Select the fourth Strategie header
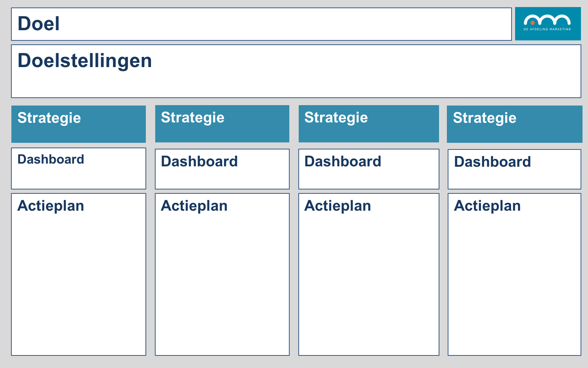Image resolution: width=588 pixels, height=368 pixels. (515, 124)
